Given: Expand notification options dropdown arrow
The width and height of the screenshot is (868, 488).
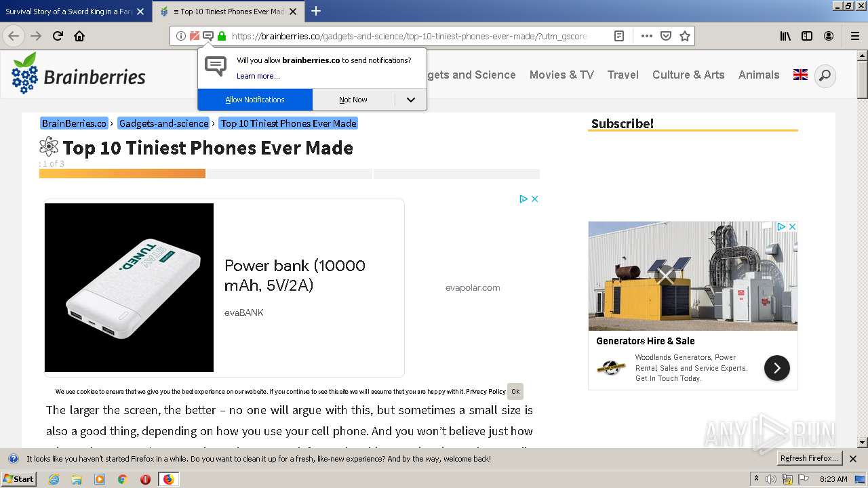Looking at the screenshot, I should coord(410,100).
